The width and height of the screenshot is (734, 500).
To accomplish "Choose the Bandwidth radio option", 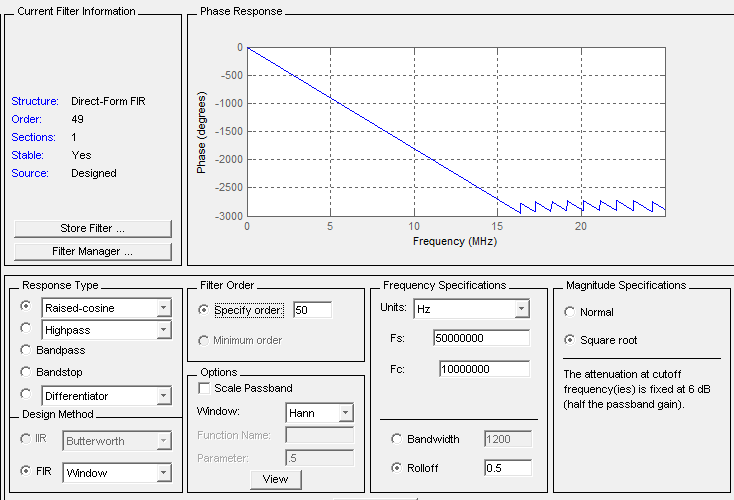I will [x=398, y=440].
